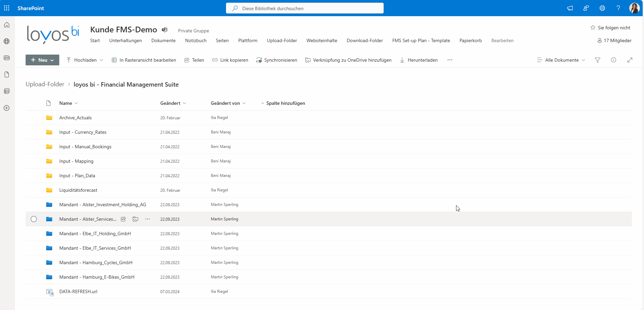Open the people network icon in the header
644x310 pixels.
tap(586, 8)
